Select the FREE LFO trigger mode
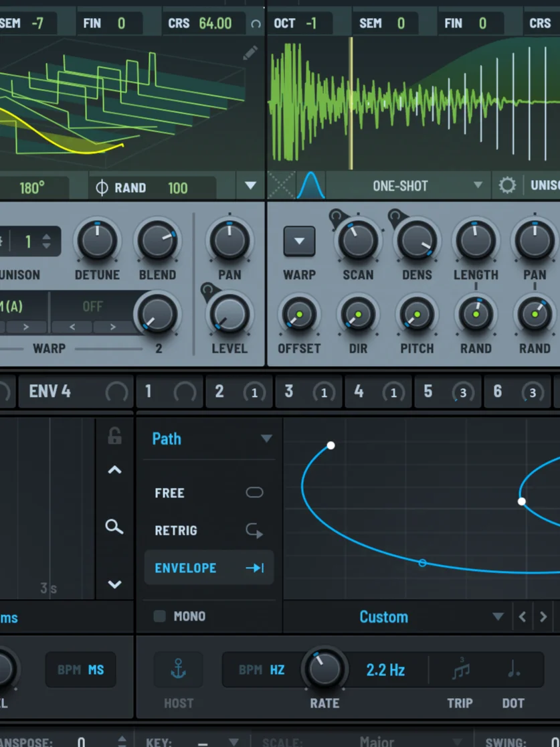 209,493
